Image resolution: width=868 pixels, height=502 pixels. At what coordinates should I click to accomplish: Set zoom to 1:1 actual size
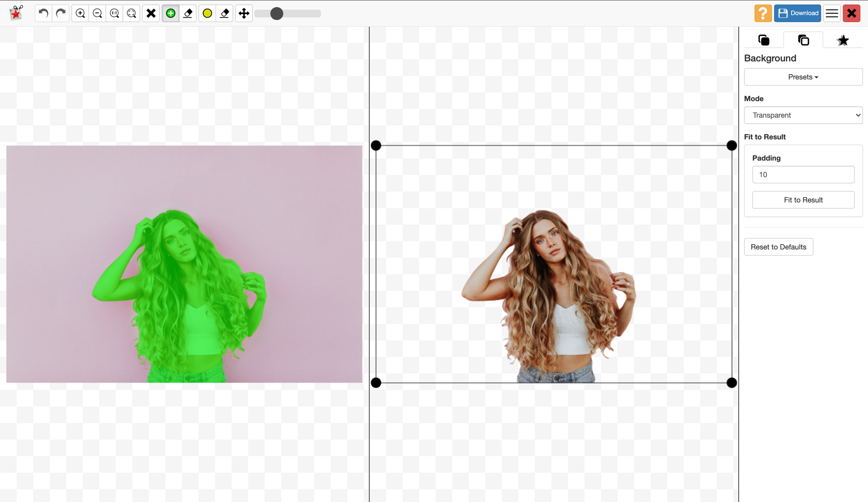pos(115,13)
